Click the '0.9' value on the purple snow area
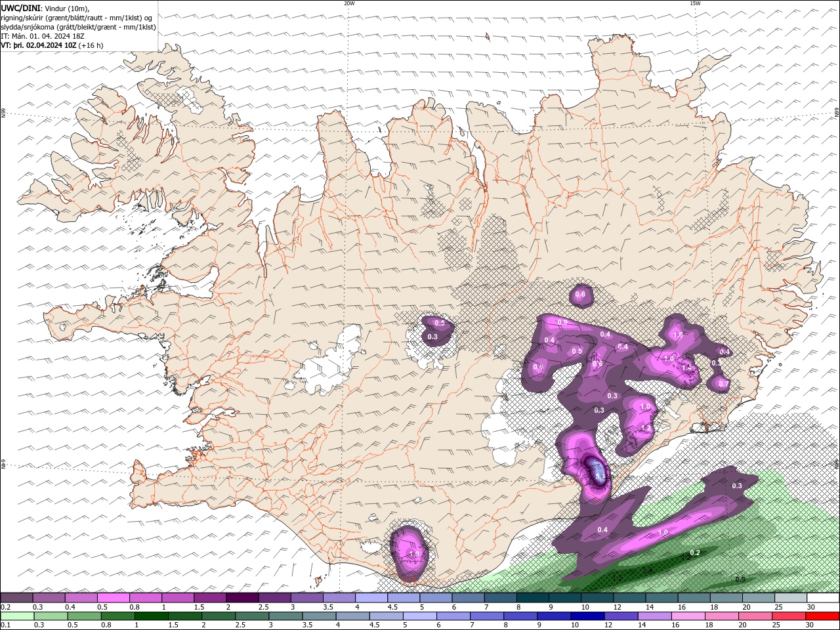The height and width of the screenshot is (630, 840). (x=562, y=322)
